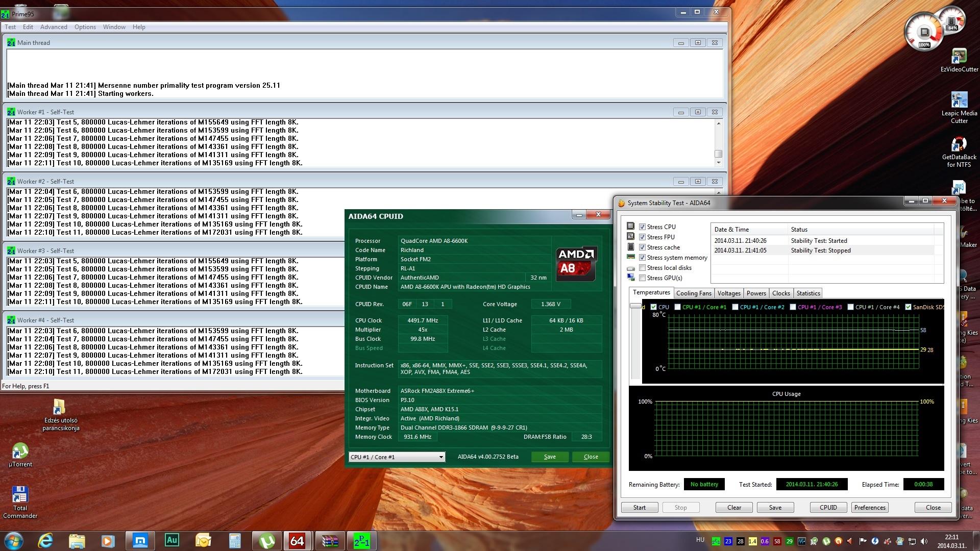Switch to Clocks tab
980x551 pixels.
pos(781,293)
